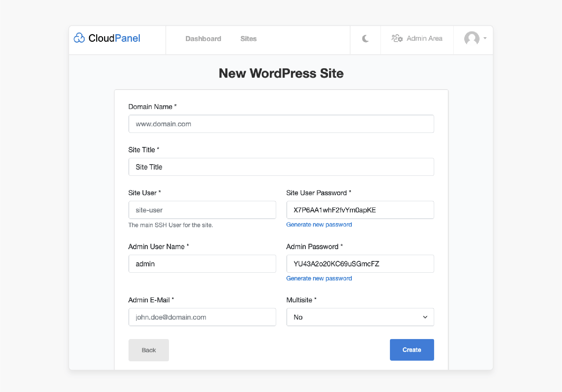Click the Admin E-Mail input field
Image resolution: width=562 pixels, height=392 pixels.
[x=202, y=317]
